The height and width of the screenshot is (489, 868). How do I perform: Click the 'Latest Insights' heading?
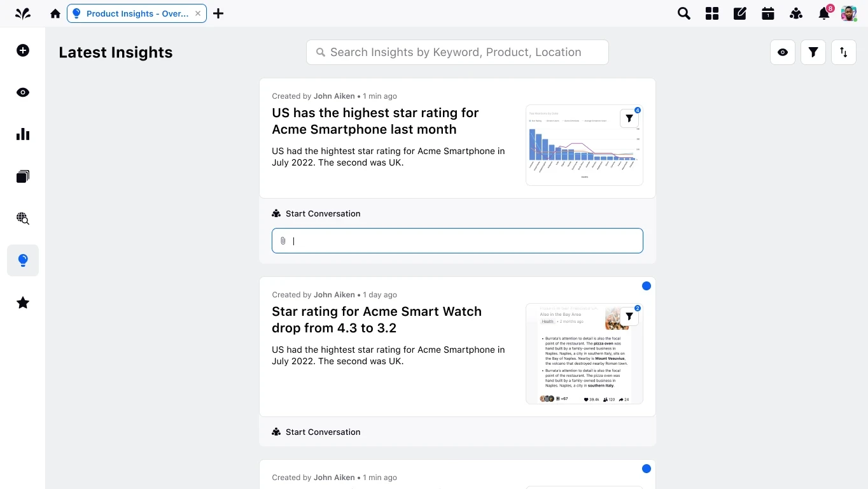point(116,52)
